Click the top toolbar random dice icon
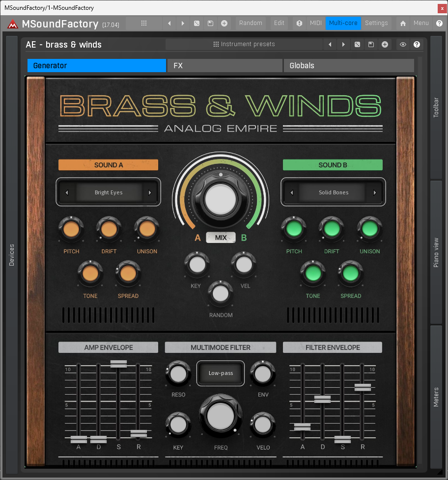 coord(196,23)
